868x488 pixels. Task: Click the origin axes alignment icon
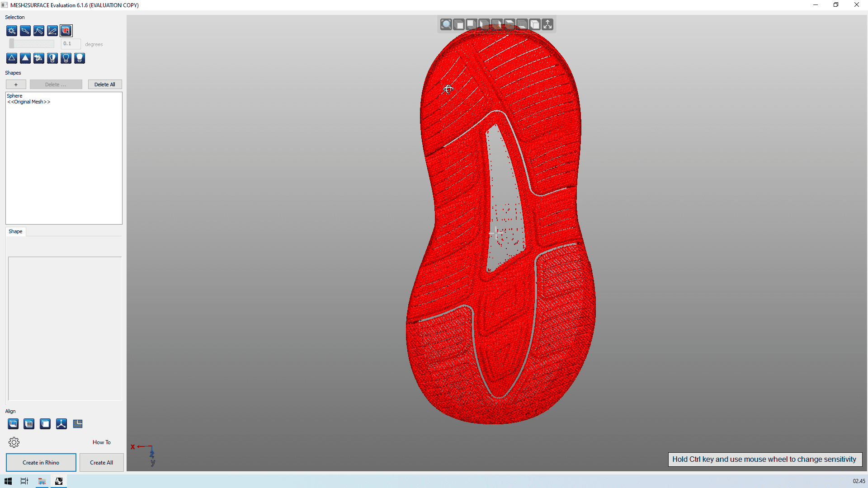tap(61, 424)
